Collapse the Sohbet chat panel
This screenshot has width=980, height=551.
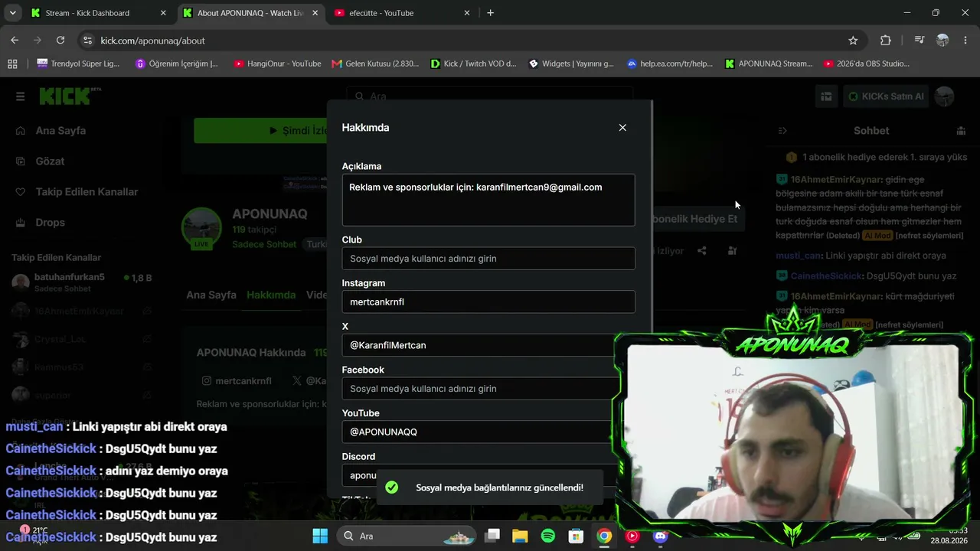click(x=782, y=131)
